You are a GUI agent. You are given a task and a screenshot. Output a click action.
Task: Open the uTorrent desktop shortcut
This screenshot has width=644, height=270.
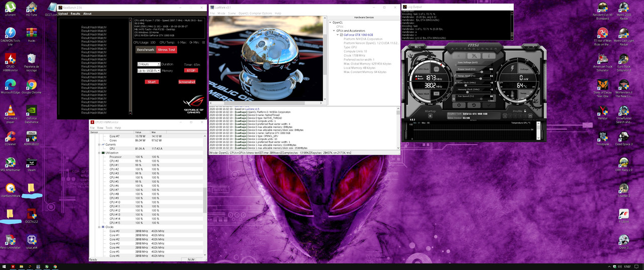(10, 9)
